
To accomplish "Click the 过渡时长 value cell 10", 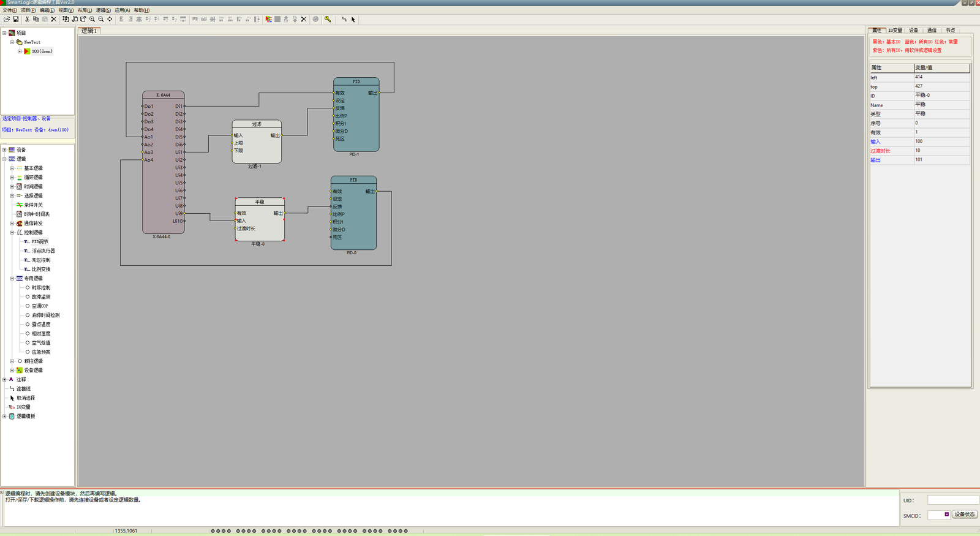I will point(942,151).
